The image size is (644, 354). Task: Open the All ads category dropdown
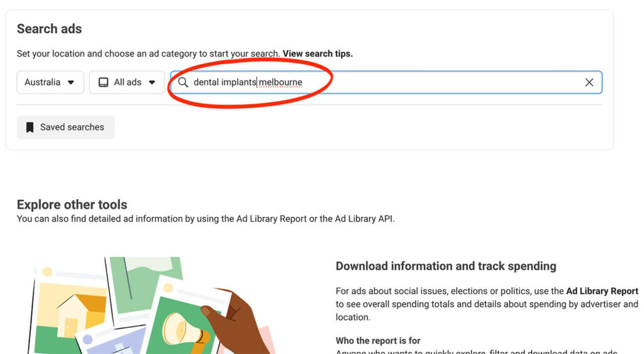[127, 82]
